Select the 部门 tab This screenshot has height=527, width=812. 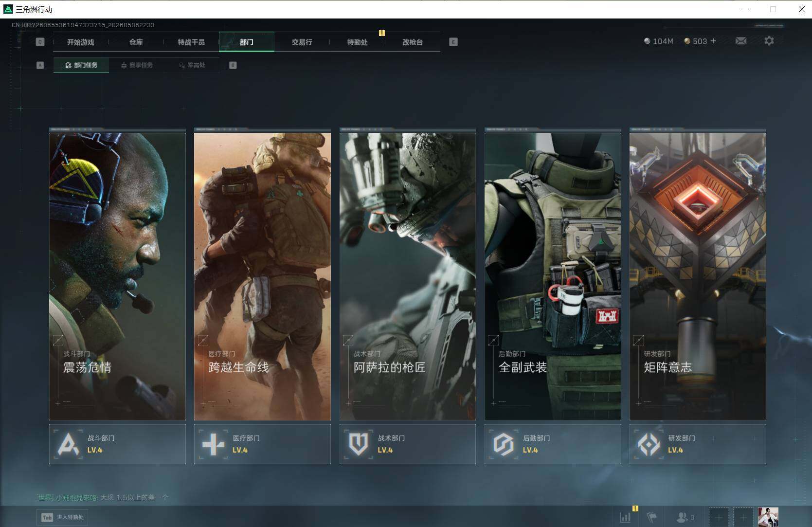pos(247,42)
